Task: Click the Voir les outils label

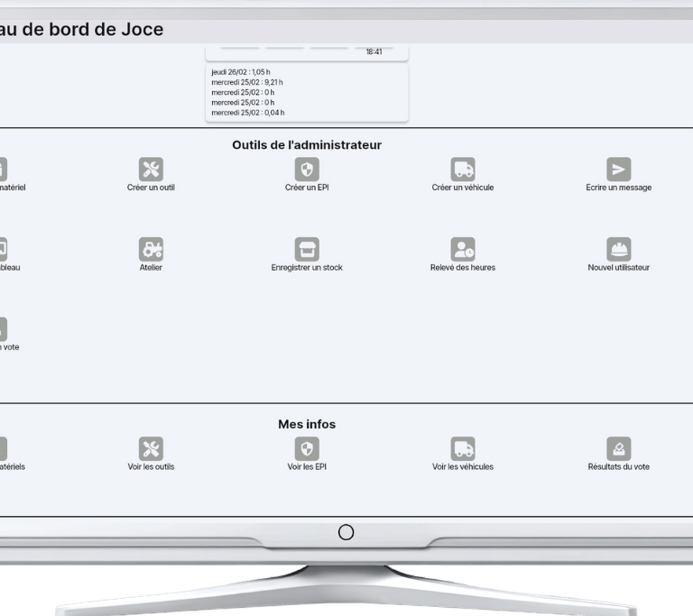Action: pos(151,466)
